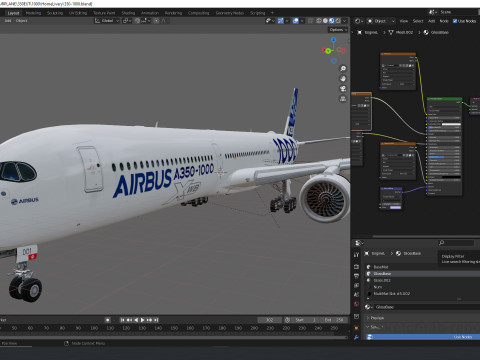480x360 pixels.
Task: Open overlays options dropdown arrow
Action: [302, 21]
